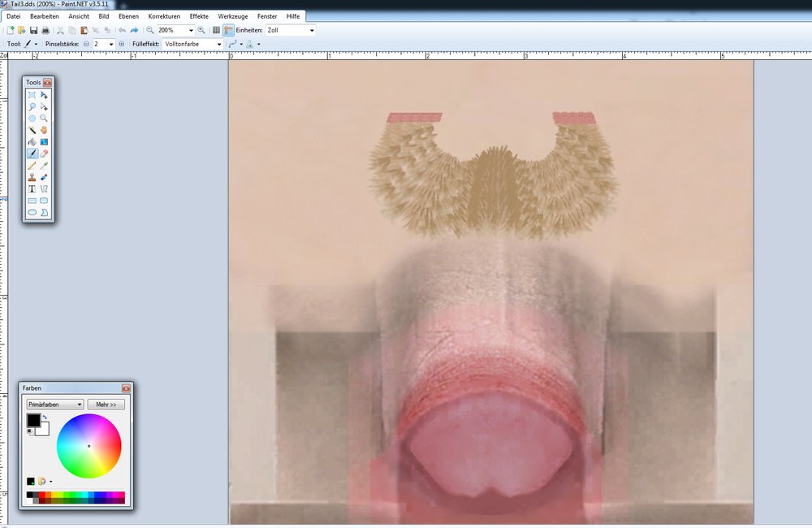
Task: Select the Recolor tool
Action: [x=44, y=177]
